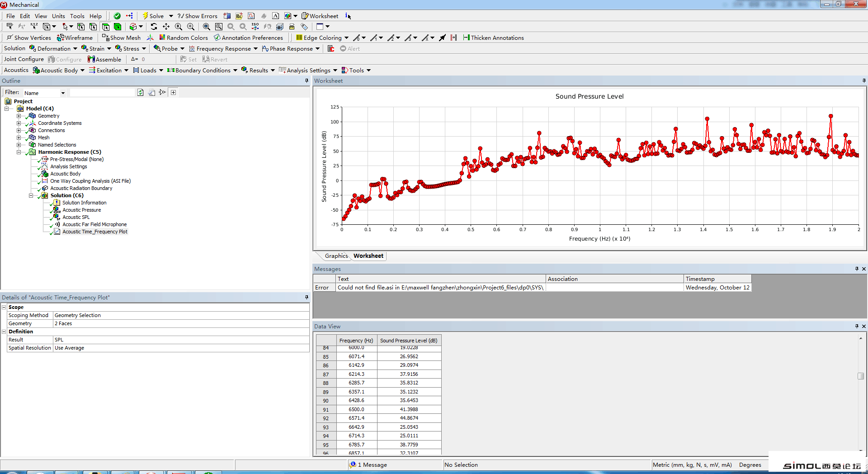The height and width of the screenshot is (474, 868).
Task: Click the Label selection tool icon
Action: pyautogui.click(x=9, y=27)
